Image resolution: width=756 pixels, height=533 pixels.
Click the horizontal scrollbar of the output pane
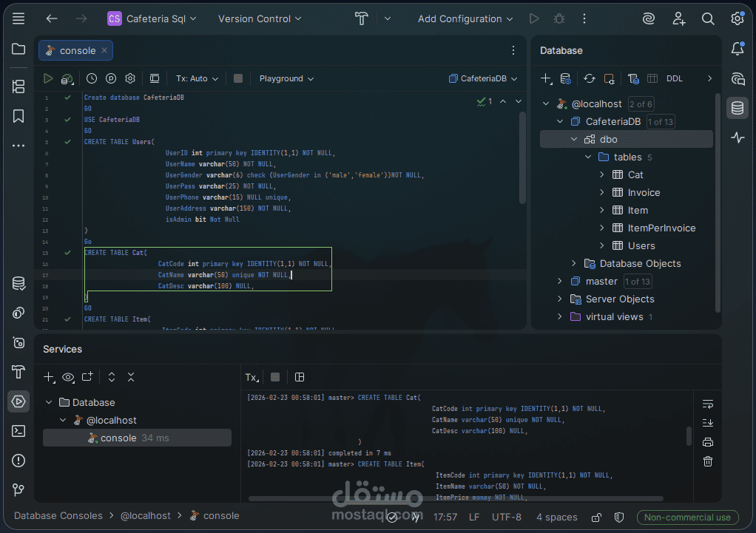click(x=456, y=499)
